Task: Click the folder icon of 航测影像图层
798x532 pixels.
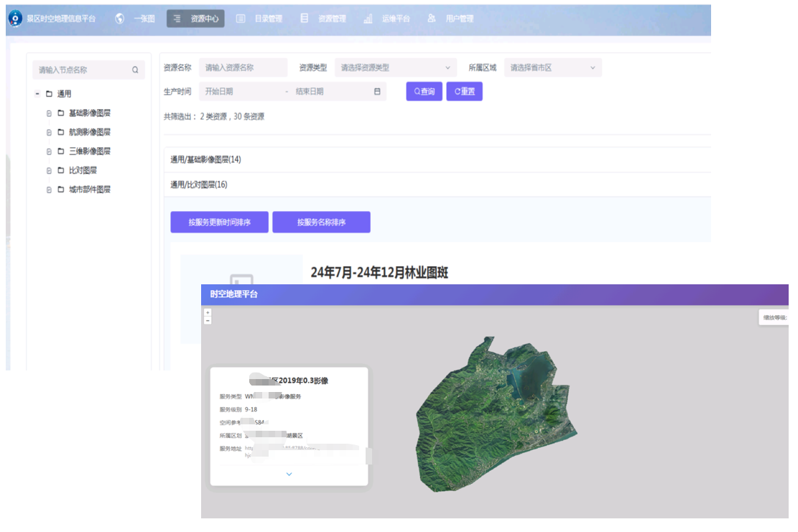Action: 60,132
